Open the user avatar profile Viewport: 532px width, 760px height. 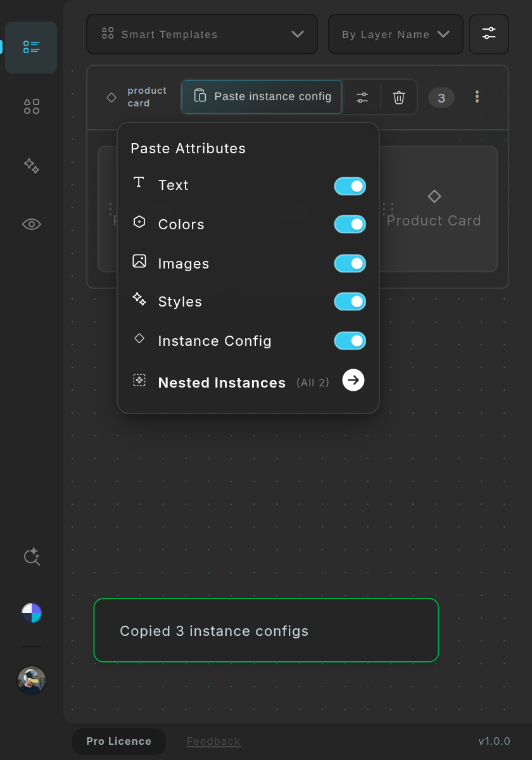(x=32, y=680)
